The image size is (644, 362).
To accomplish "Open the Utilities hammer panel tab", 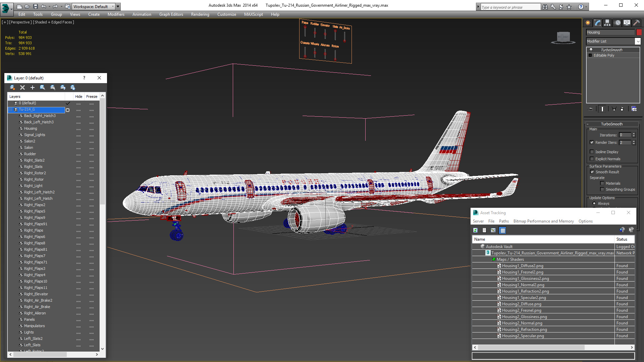I will pos(636,23).
